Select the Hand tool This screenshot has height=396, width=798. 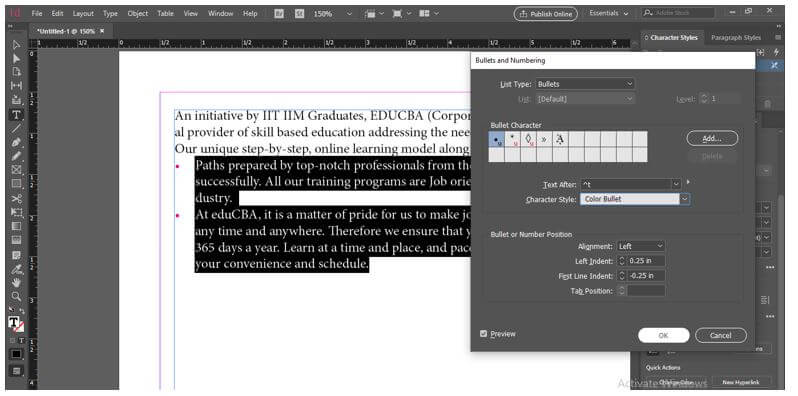coord(16,282)
